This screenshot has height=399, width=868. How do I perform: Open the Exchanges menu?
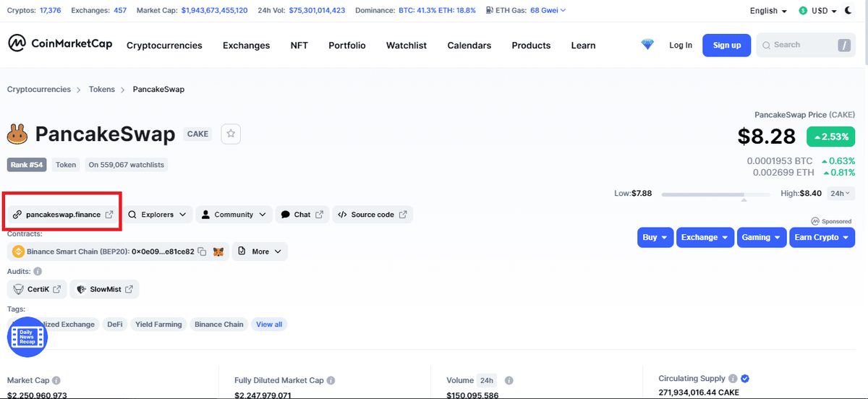(x=246, y=45)
